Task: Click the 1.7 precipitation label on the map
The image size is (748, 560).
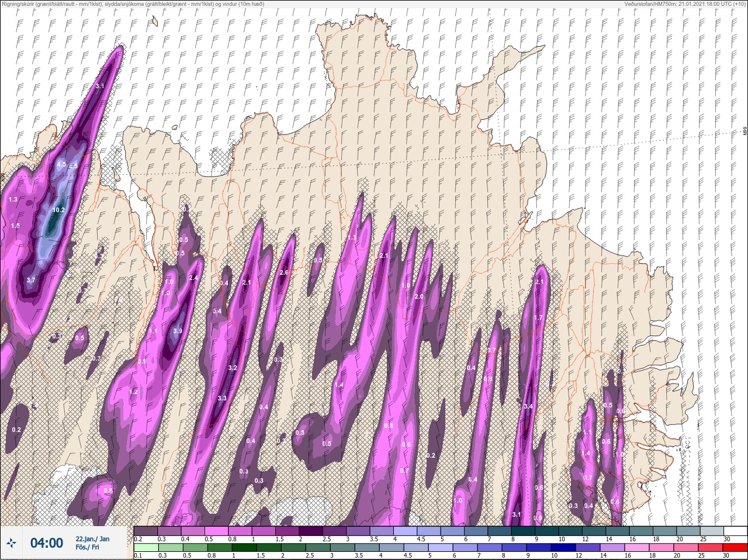Action: pyautogui.click(x=538, y=317)
